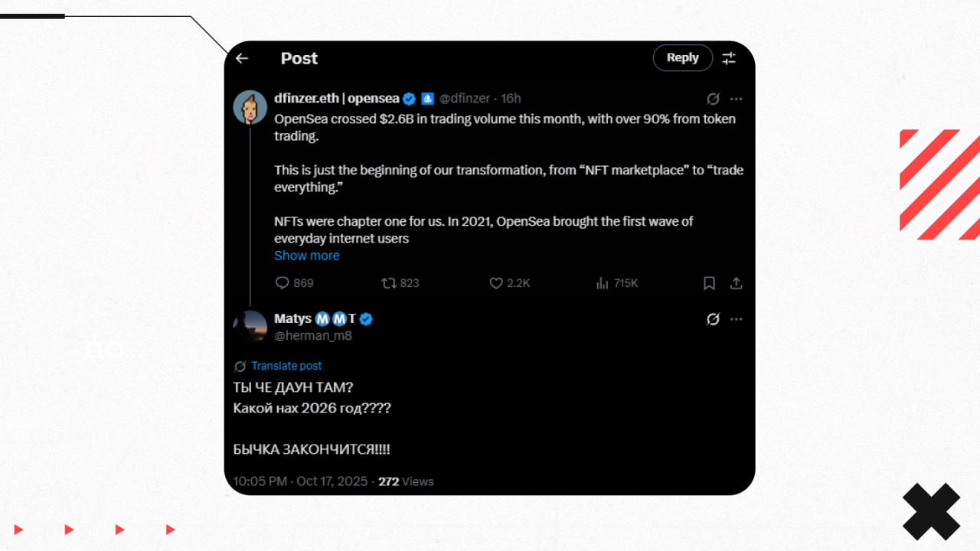Like the post with 2.2K likes
980x551 pixels.
(496, 283)
